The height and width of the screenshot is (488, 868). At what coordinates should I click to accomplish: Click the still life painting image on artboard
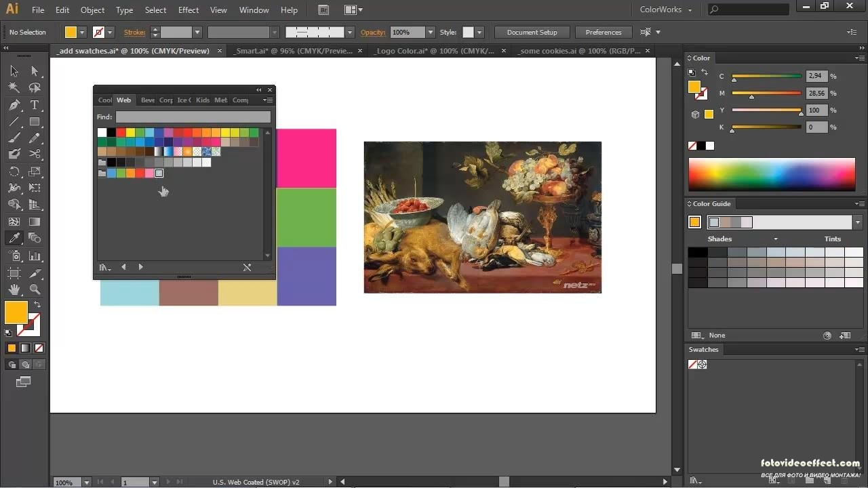483,218
